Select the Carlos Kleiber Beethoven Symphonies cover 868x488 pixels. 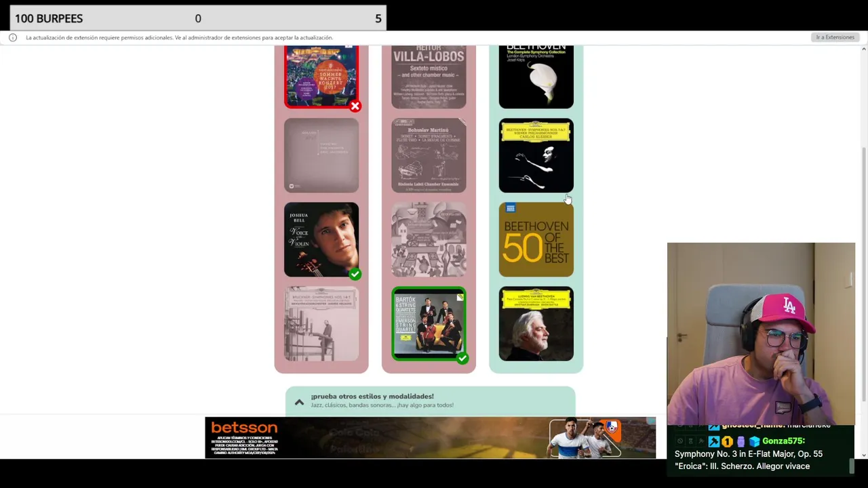tap(536, 156)
